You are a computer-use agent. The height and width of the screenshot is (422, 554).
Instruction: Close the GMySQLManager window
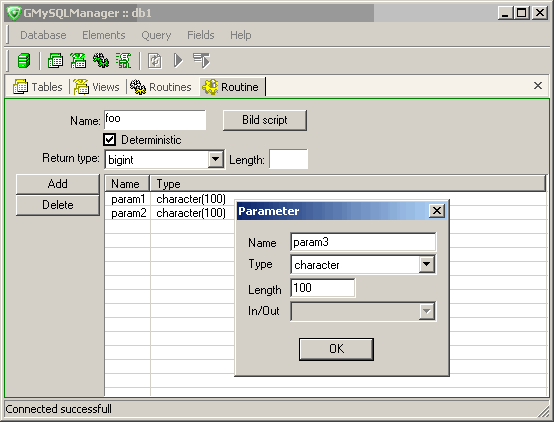pyautogui.click(x=540, y=13)
